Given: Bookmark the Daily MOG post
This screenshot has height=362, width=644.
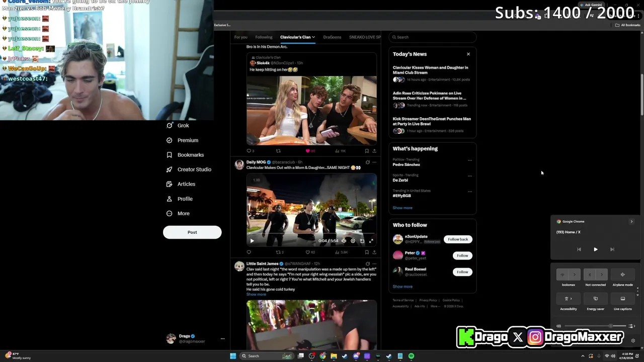Looking at the screenshot, I should pos(367,252).
